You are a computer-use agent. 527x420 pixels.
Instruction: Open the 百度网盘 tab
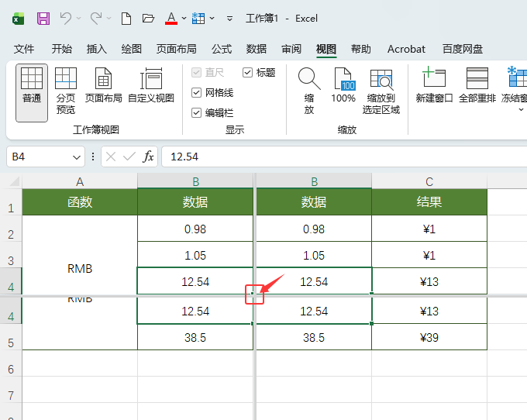(463, 49)
